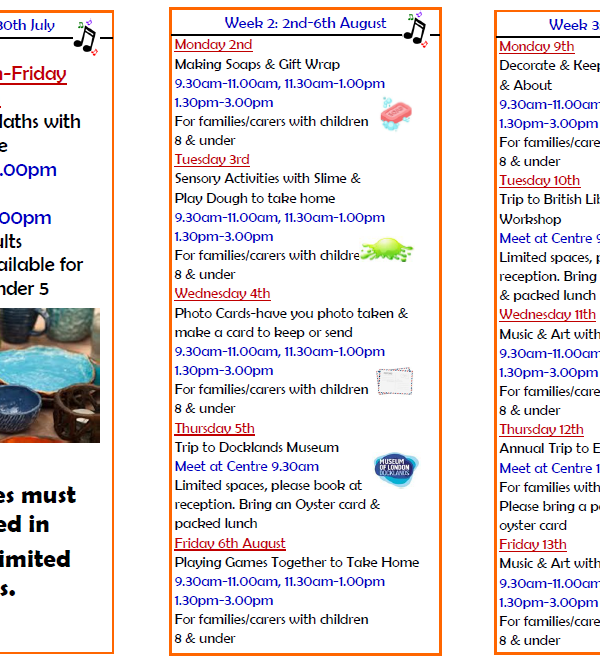Viewport: 600px width, 665px height.
Task: Select the photo card postcard icon
Action: [394, 382]
